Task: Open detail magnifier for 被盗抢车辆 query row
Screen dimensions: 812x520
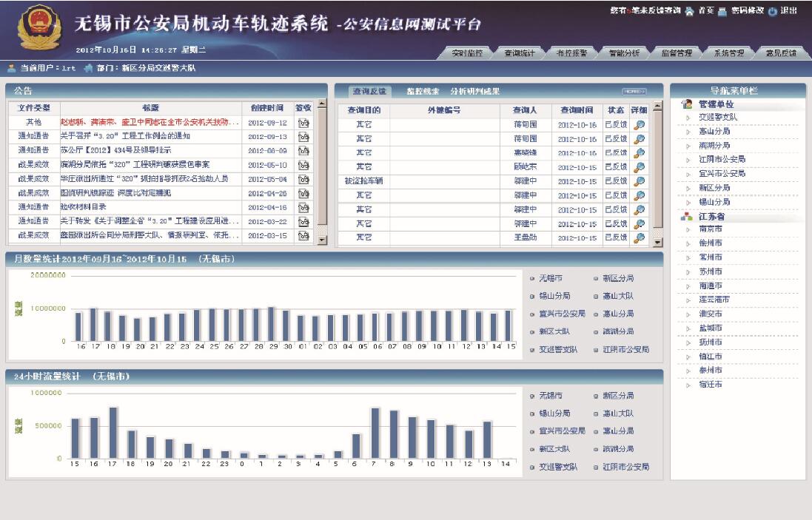Action: click(640, 181)
